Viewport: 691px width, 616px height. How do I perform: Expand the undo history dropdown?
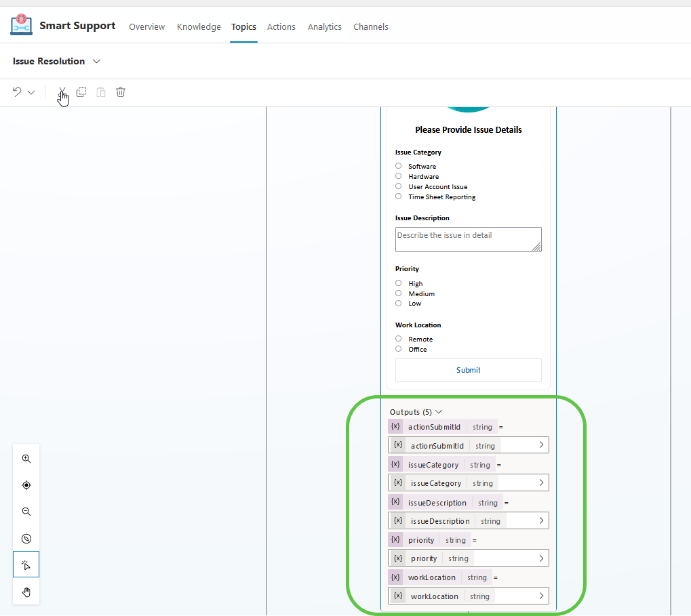[30, 91]
